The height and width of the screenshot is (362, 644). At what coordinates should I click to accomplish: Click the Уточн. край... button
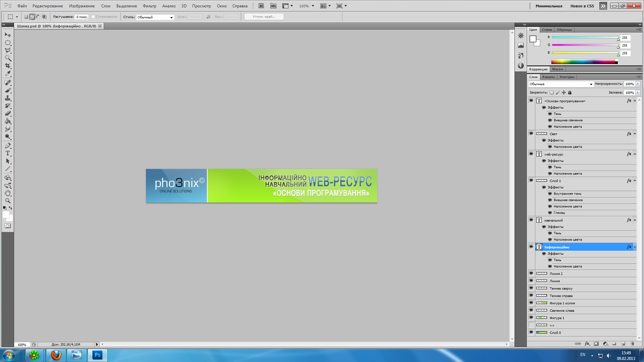pos(264,17)
